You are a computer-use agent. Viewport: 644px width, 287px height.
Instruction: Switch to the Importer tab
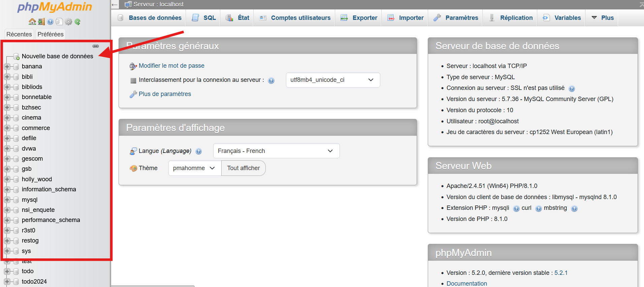point(405,18)
